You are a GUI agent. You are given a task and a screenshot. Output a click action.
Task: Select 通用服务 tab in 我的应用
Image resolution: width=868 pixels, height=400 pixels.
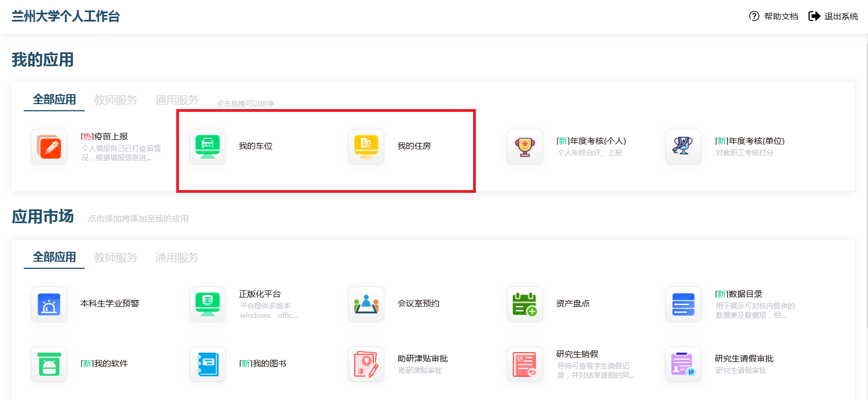[x=176, y=100]
